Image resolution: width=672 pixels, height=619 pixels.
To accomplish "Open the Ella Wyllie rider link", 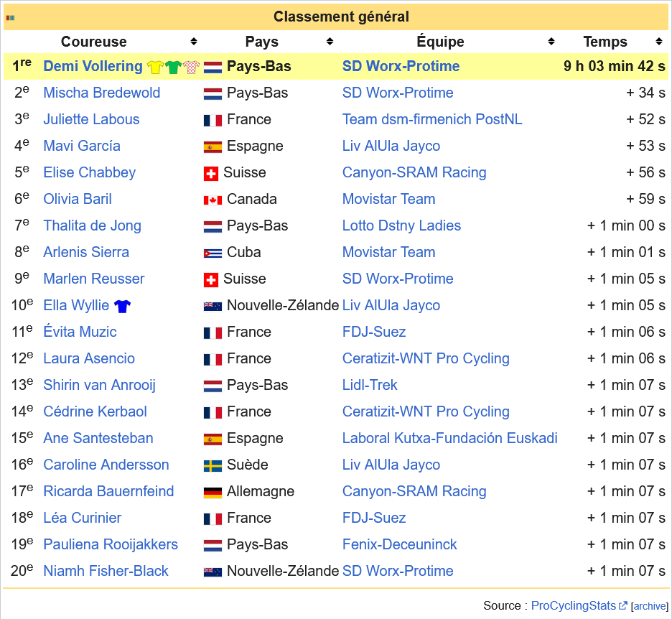I will pos(76,305).
